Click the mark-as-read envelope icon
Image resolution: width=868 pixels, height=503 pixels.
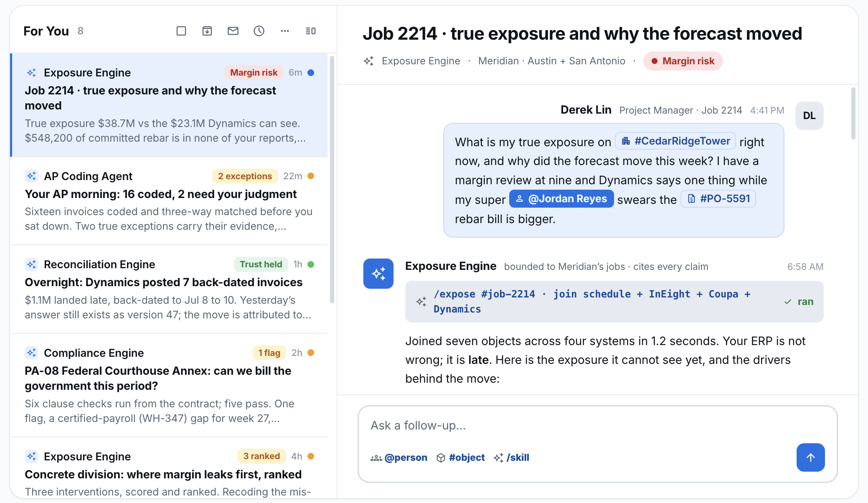pos(233,31)
